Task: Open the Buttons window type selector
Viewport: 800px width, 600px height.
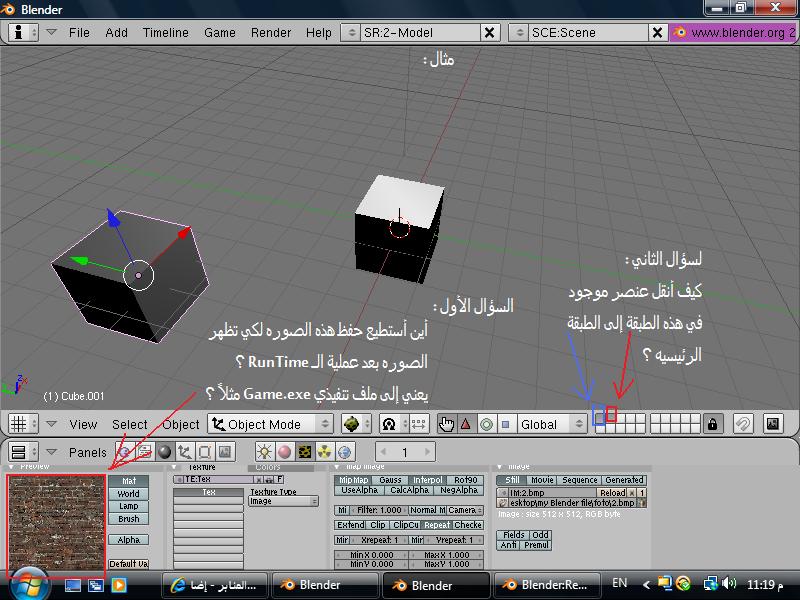Action: pos(23,452)
